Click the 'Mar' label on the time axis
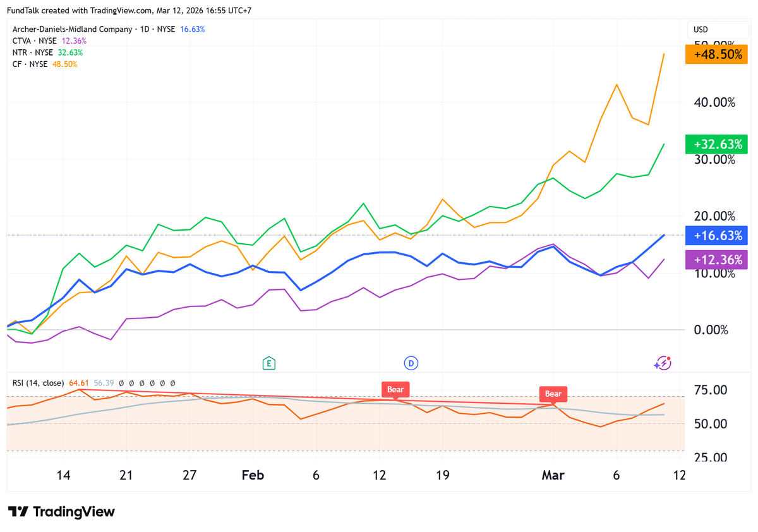Screen dimensions: 758x532 pyautogui.click(x=553, y=475)
